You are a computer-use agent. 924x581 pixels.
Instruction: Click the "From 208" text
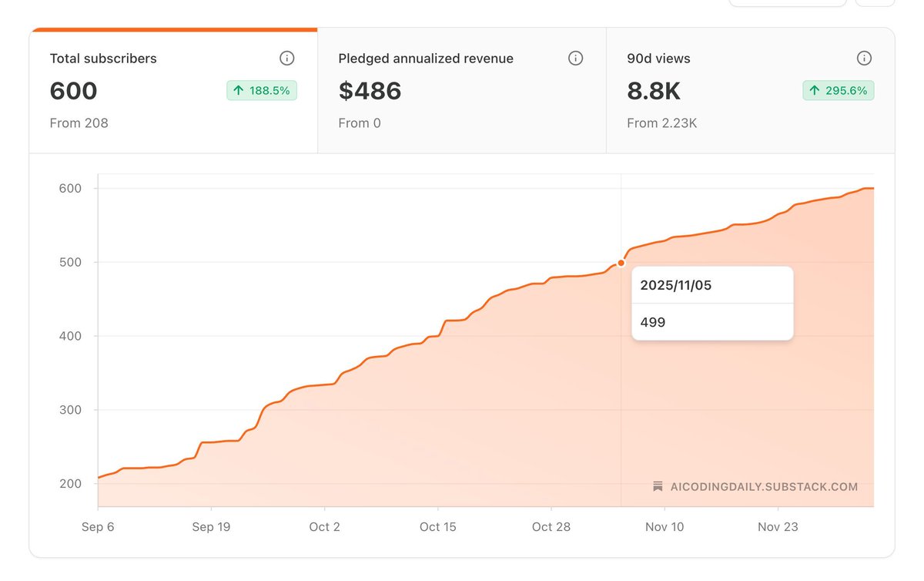click(x=79, y=123)
